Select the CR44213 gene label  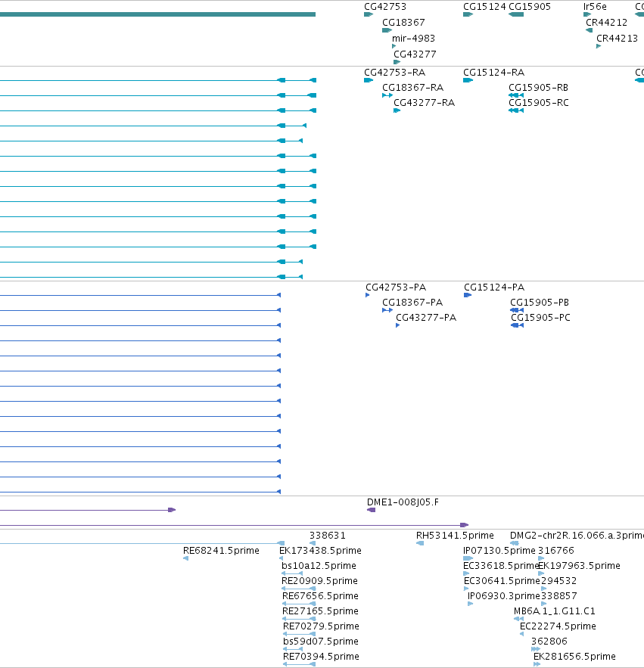pyautogui.click(x=617, y=39)
